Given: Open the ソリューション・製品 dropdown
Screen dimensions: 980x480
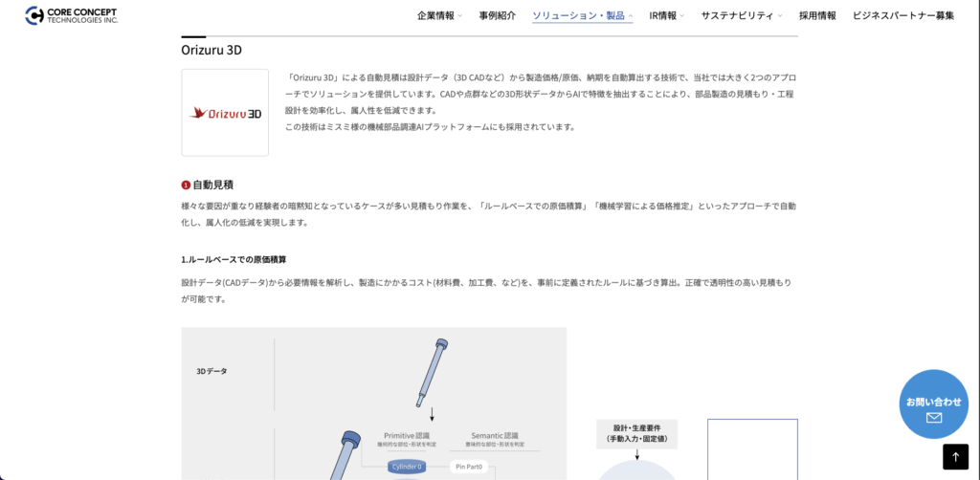Looking at the screenshot, I should click(582, 15).
